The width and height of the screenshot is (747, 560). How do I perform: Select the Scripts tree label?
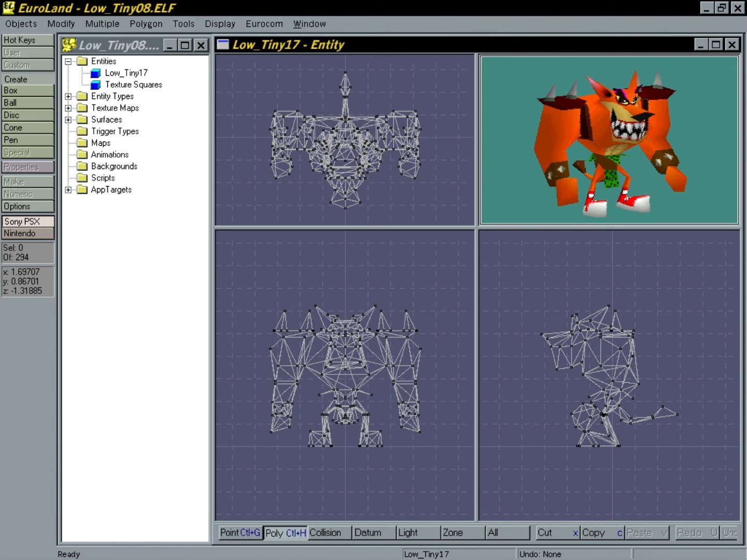(x=103, y=178)
